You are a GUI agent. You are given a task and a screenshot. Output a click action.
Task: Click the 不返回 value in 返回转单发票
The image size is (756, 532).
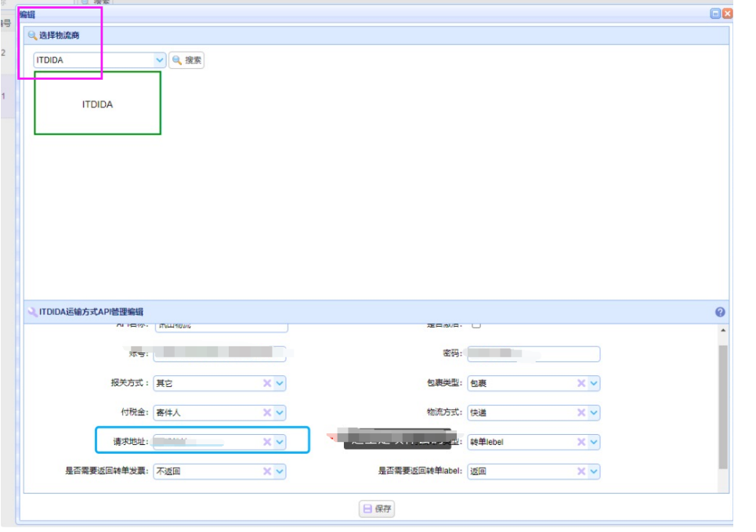tap(168, 471)
